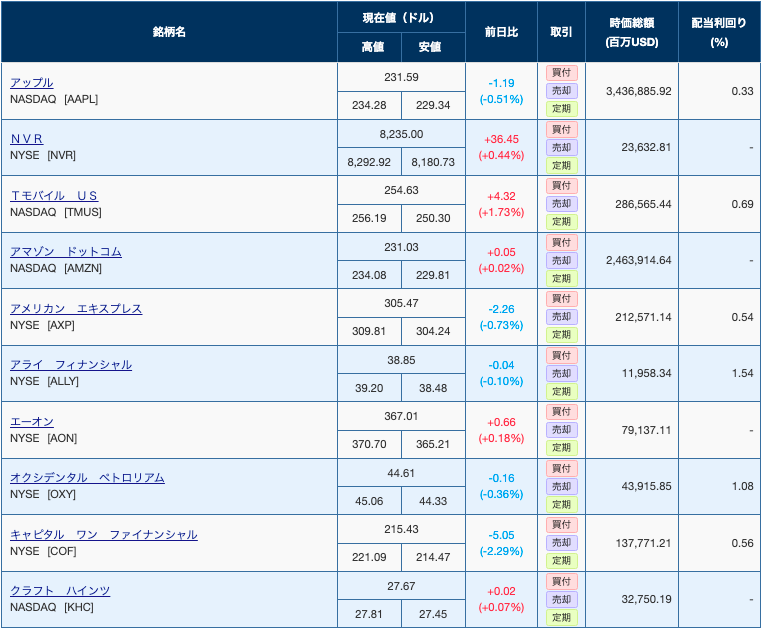This screenshot has width=761, height=630.
Task: Open the アマゾン ドットコム stock link
Action: pos(66,251)
